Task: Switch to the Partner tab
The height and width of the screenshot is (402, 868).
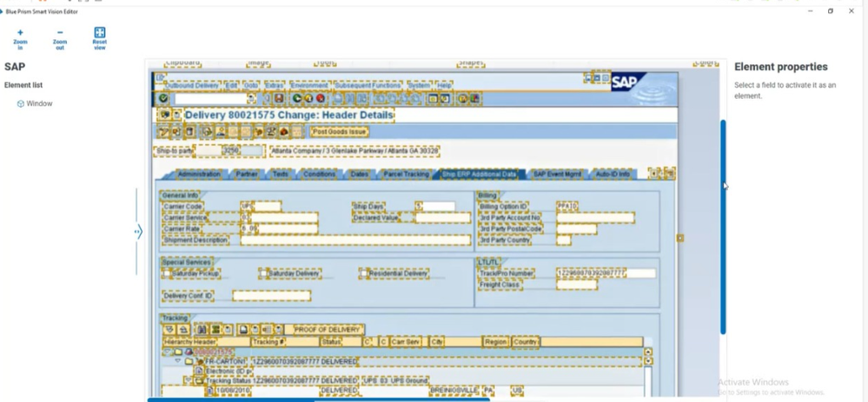Action: [x=247, y=175]
